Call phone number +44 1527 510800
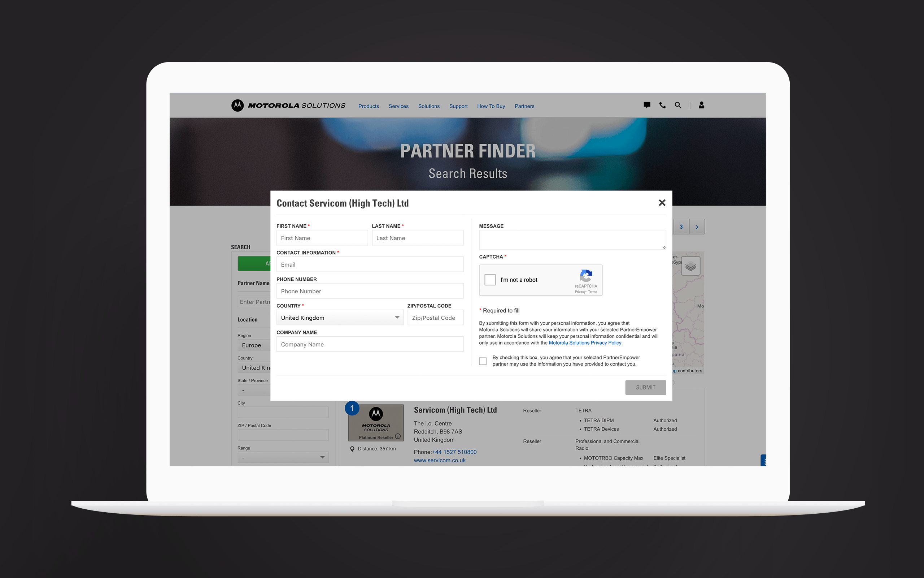924x578 pixels. 454,452
